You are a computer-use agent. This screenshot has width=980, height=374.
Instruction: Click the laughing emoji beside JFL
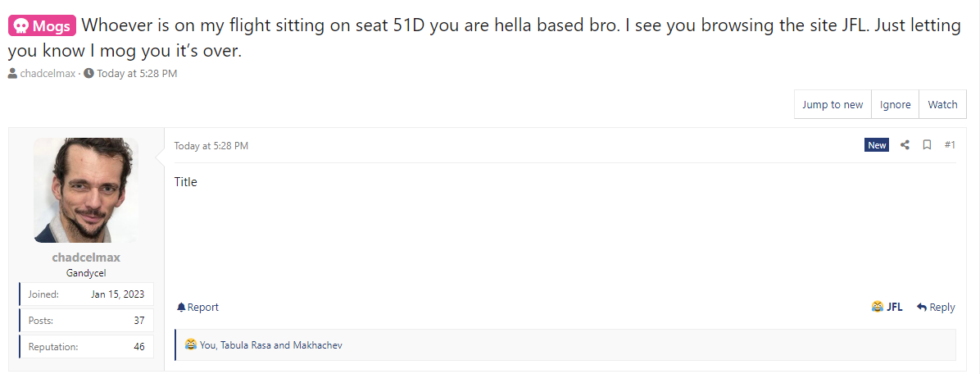tap(878, 307)
